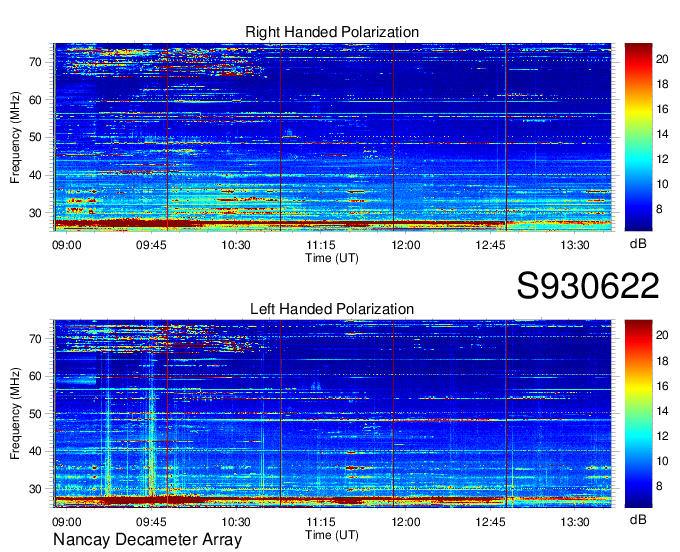
Task: Click the 16 tick on Right Handed colorbar
Action: coord(662,109)
